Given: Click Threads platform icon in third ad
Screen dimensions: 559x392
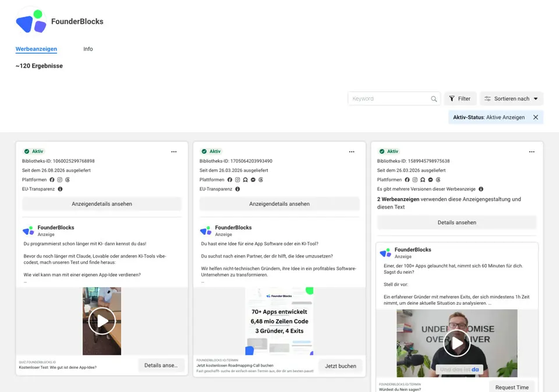Looking at the screenshot, I should [x=438, y=180].
